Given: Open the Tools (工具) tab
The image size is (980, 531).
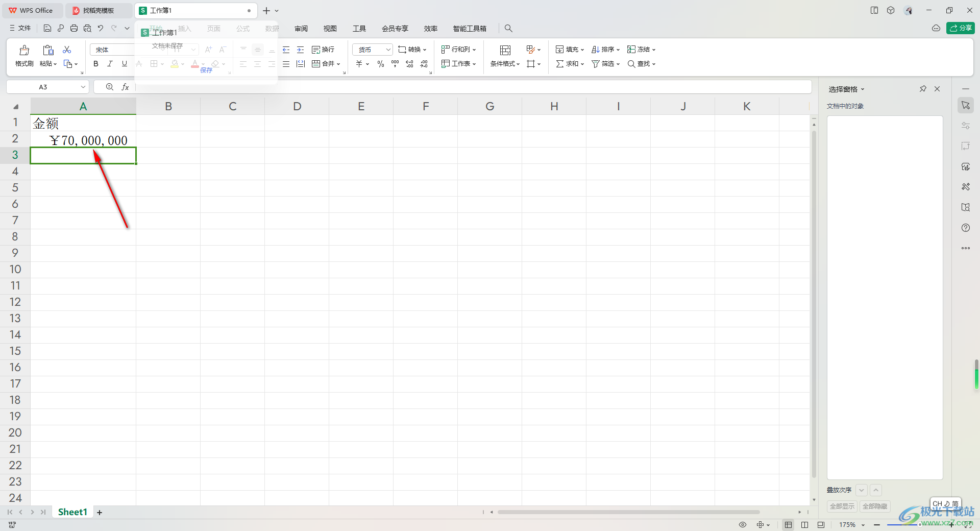Looking at the screenshot, I should 359,29.
